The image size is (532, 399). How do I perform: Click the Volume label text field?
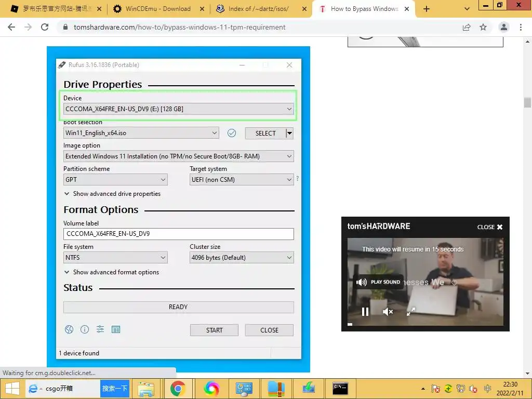coord(179,234)
